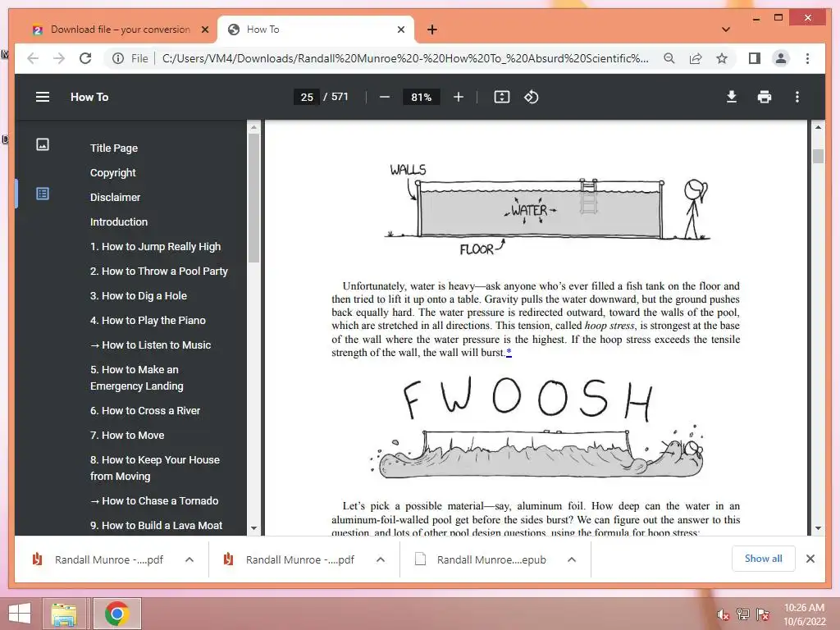Open a new browser tab
The width and height of the screenshot is (840, 630).
(x=432, y=30)
